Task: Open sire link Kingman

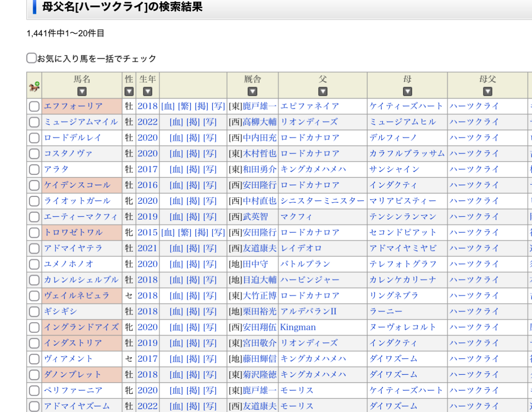Action: point(298,327)
